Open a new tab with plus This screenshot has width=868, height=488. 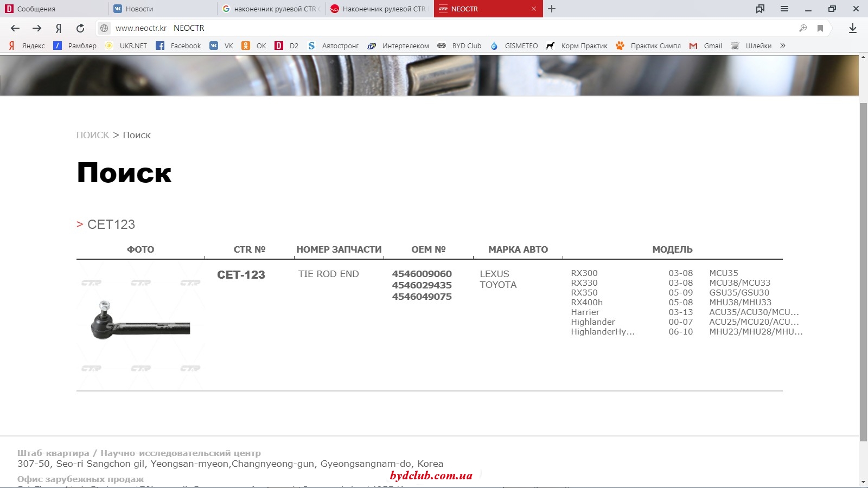552,9
